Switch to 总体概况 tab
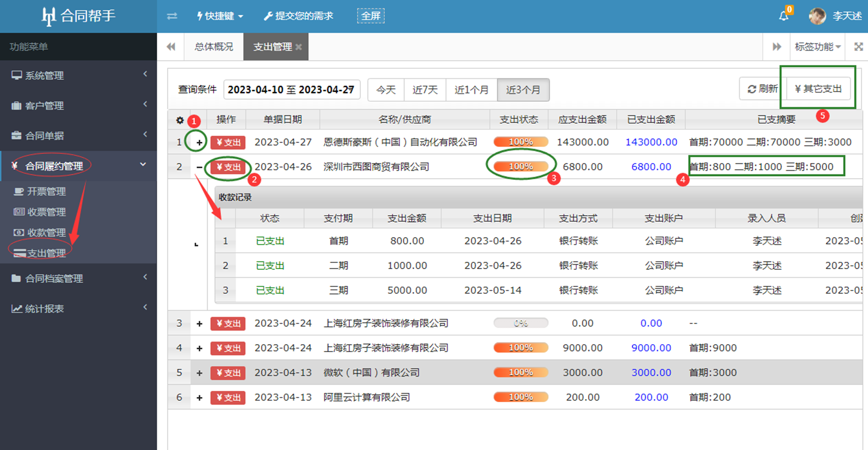 [x=214, y=47]
